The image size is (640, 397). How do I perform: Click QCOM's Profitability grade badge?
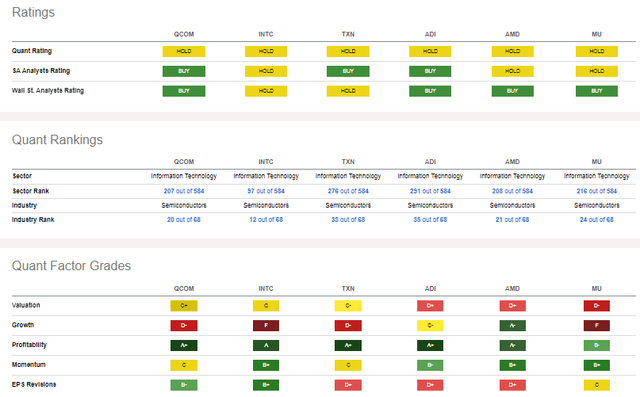pos(184,346)
